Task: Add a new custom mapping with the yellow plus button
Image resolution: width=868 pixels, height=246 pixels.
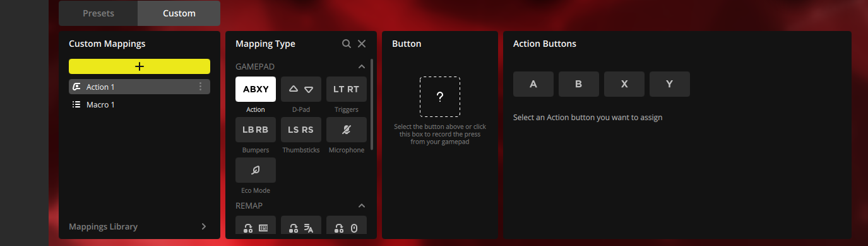Action: (140, 66)
